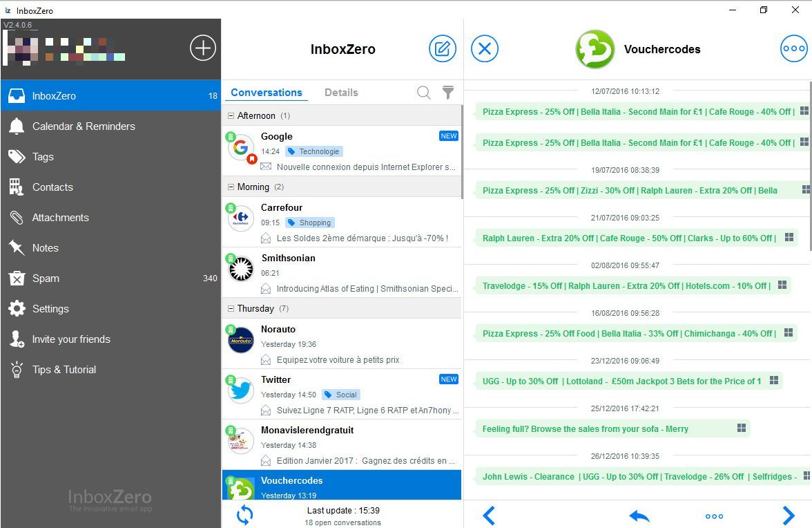Click the NEW badge on Twitter email
Viewport: 812px width, 528px height.
tap(449, 379)
